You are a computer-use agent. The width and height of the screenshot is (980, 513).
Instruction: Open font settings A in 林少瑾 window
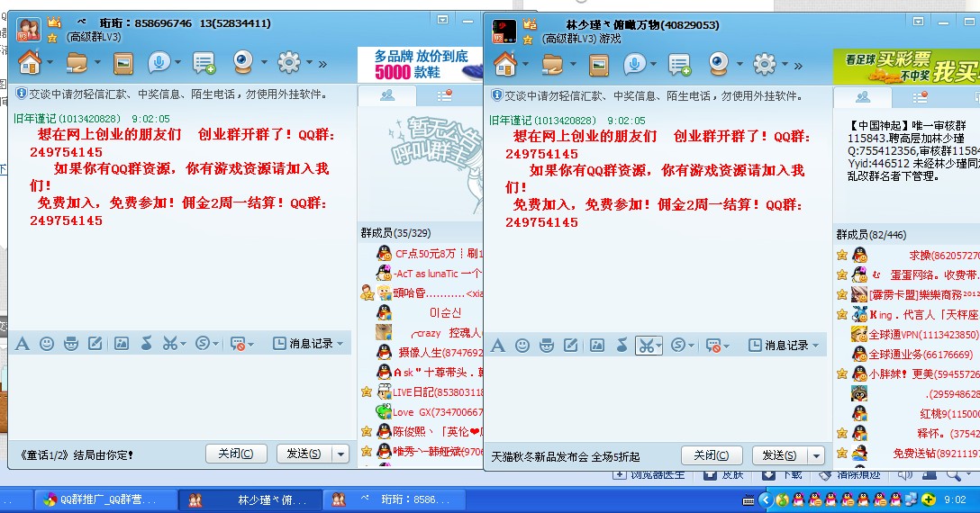point(498,346)
